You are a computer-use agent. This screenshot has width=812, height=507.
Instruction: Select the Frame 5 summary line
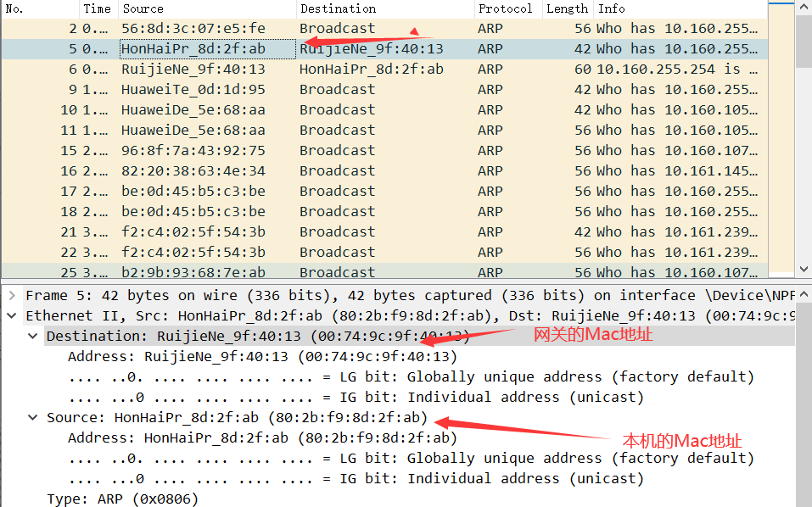click(x=409, y=295)
